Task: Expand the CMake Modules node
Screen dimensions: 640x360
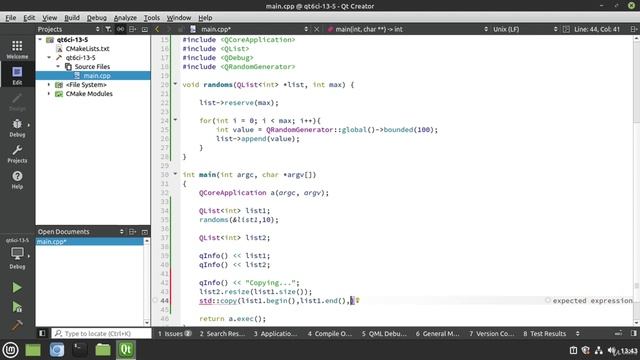Action: coord(49,93)
